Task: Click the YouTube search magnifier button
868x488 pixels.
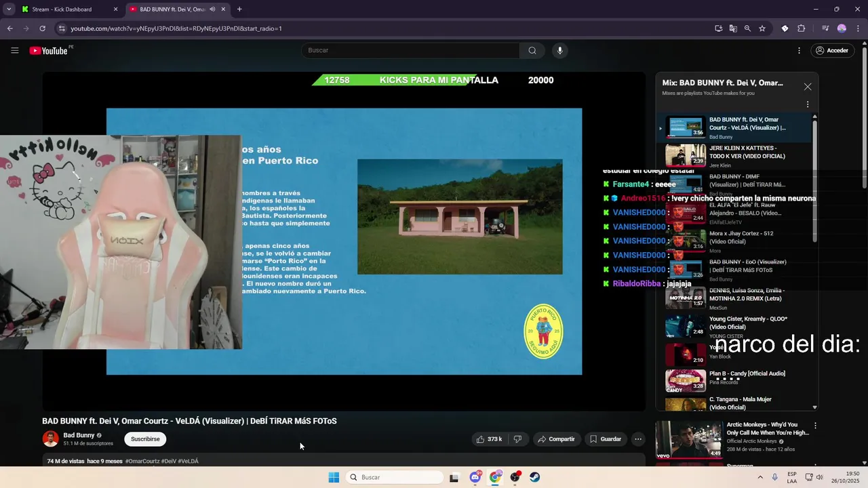Action: [532, 50]
